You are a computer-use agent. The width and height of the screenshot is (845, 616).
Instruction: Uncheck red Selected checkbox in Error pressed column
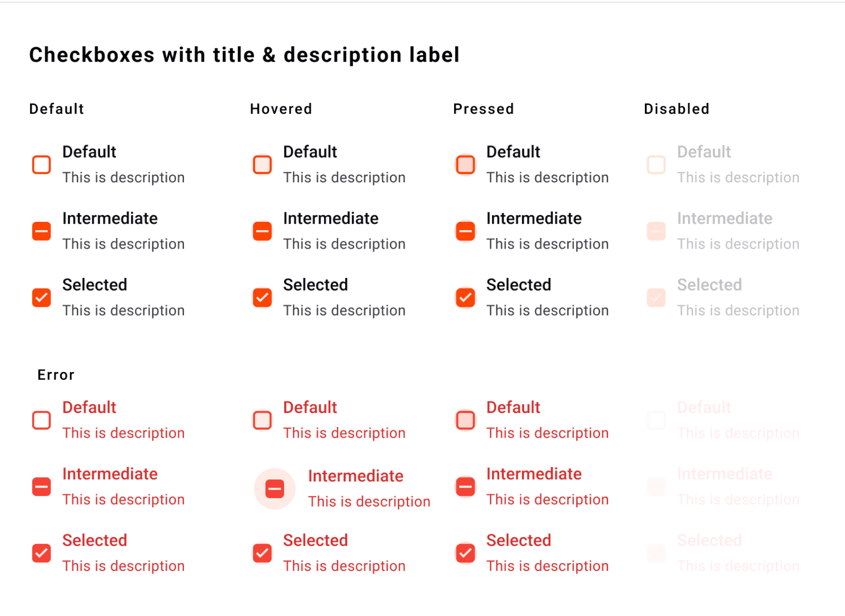(466, 553)
